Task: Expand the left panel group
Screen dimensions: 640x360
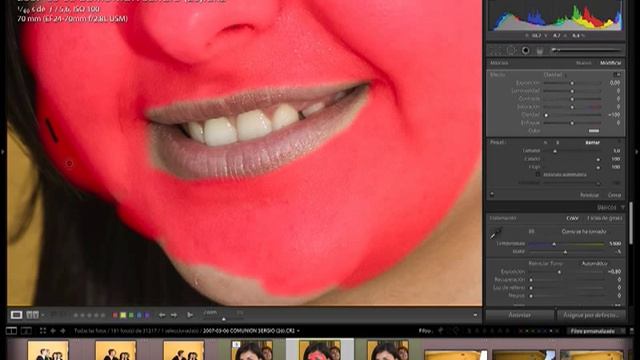Action: 3,152
